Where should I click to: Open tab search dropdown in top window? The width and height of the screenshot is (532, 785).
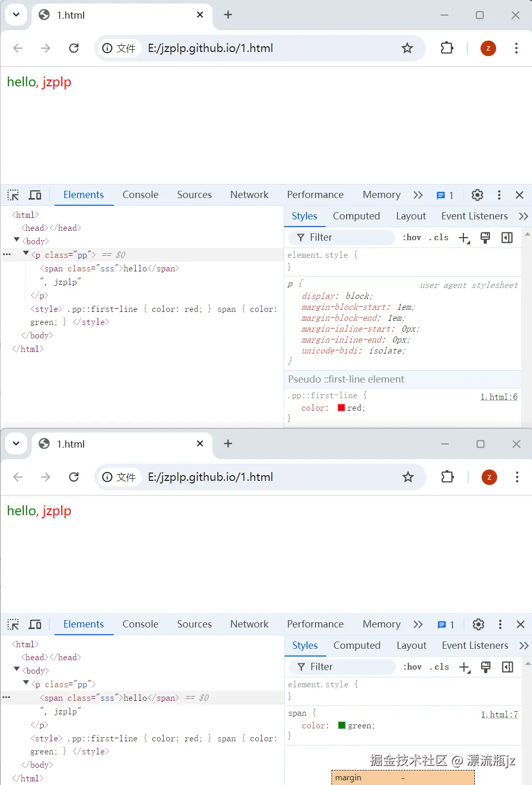pos(16,15)
